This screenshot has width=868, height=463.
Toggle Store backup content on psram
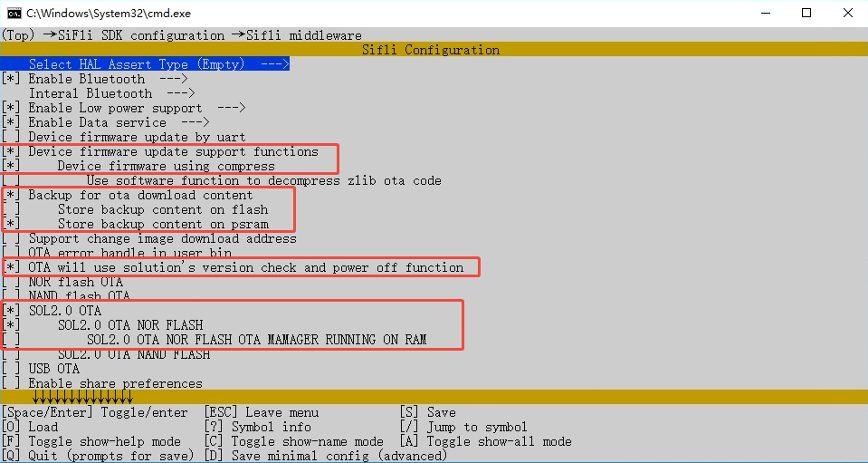[11, 224]
